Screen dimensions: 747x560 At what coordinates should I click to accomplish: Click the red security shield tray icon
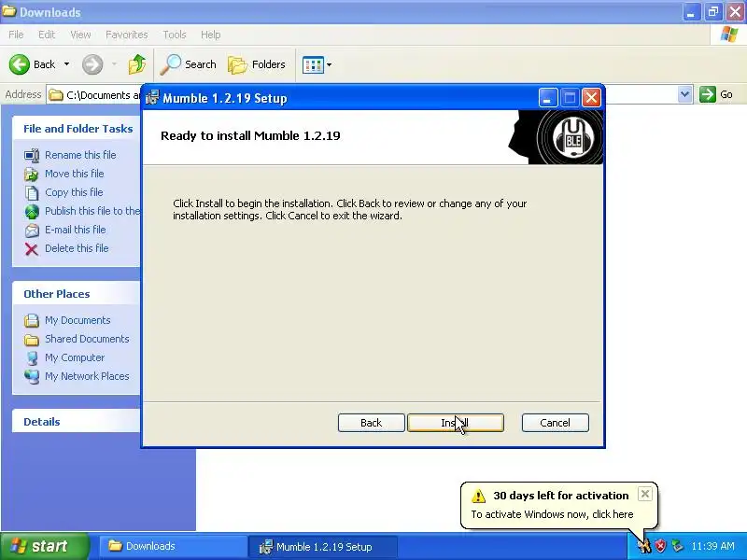[660, 546]
